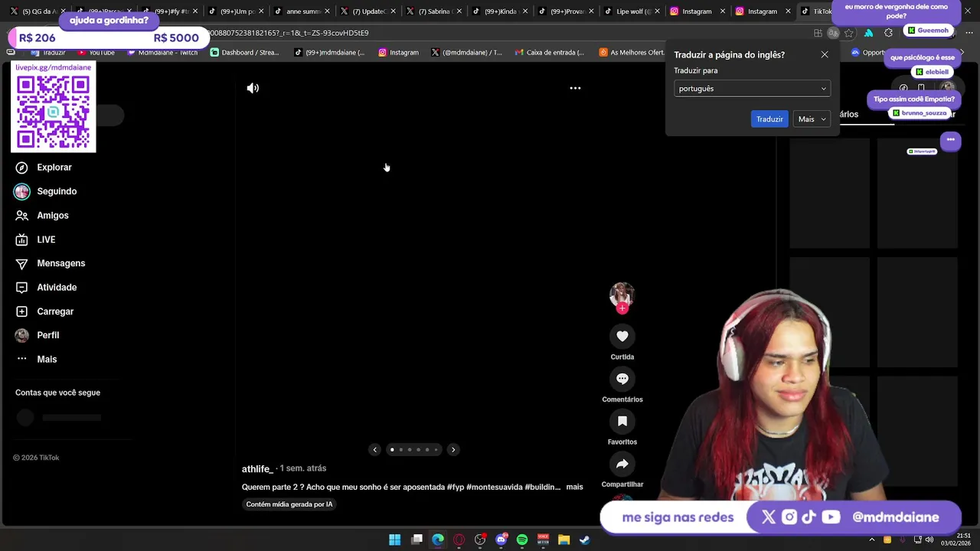The width and height of the screenshot is (980, 551).
Task: Switch to the (7) UpdateC browser tab
Action: coord(369,11)
